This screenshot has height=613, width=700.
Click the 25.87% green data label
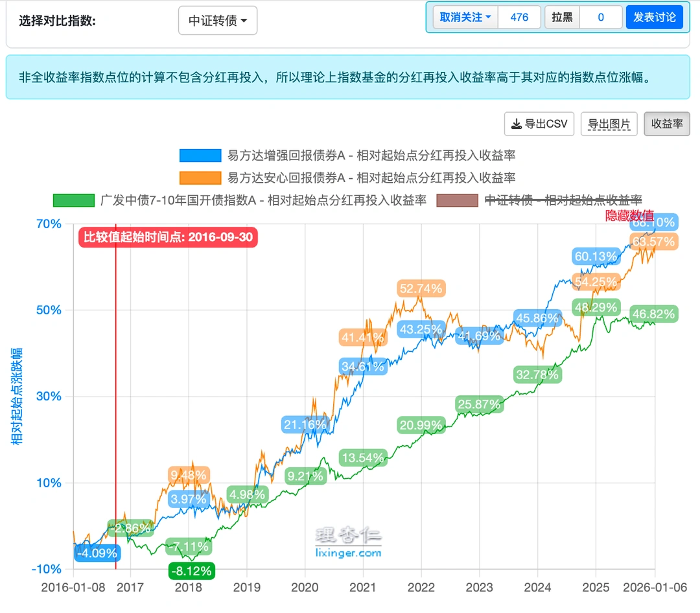[479, 404]
